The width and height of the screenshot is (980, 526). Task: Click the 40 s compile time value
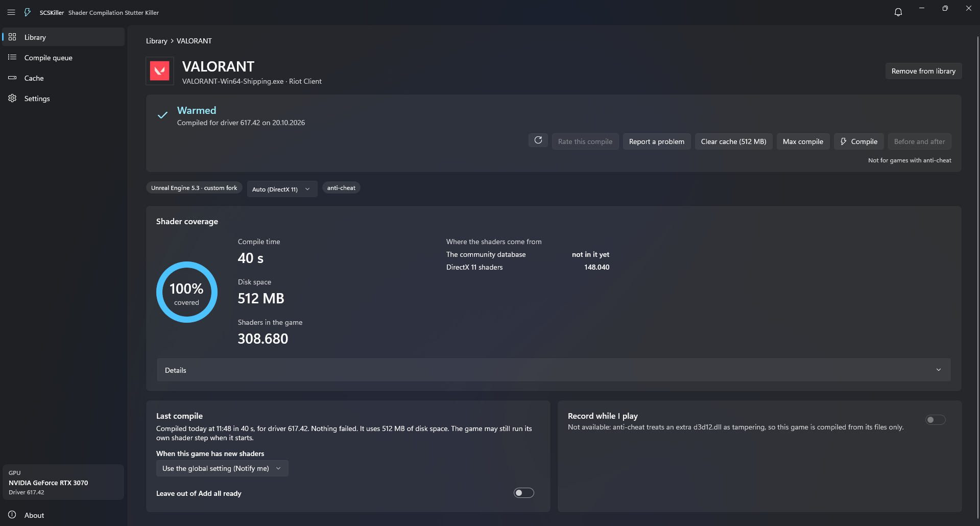point(251,258)
